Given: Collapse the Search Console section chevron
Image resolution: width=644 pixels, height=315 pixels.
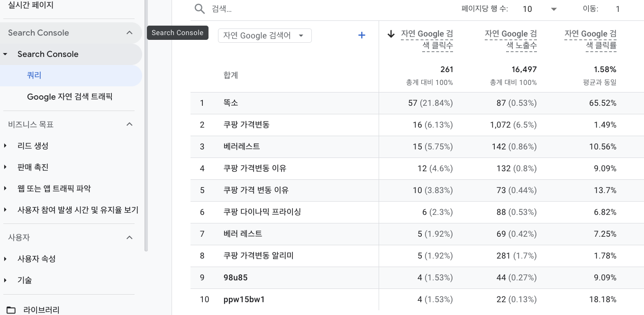Looking at the screenshot, I should 129,33.
